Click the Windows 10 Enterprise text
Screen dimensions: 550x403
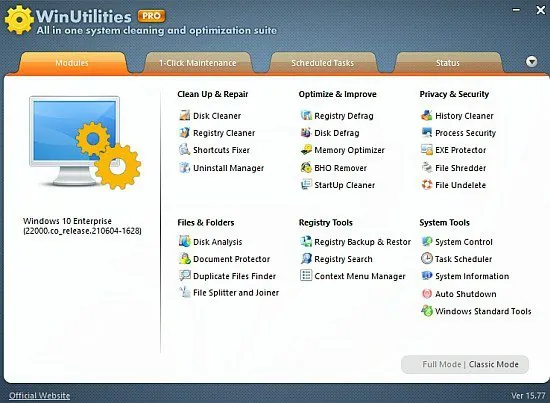pyautogui.click(x=67, y=221)
